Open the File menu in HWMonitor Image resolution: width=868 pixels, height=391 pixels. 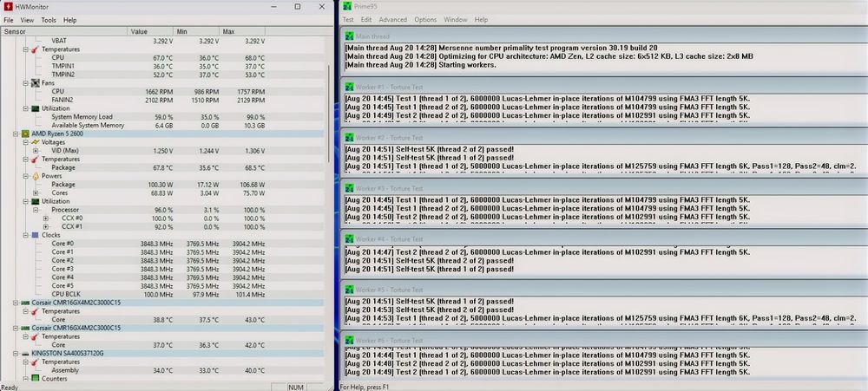pos(9,20)
